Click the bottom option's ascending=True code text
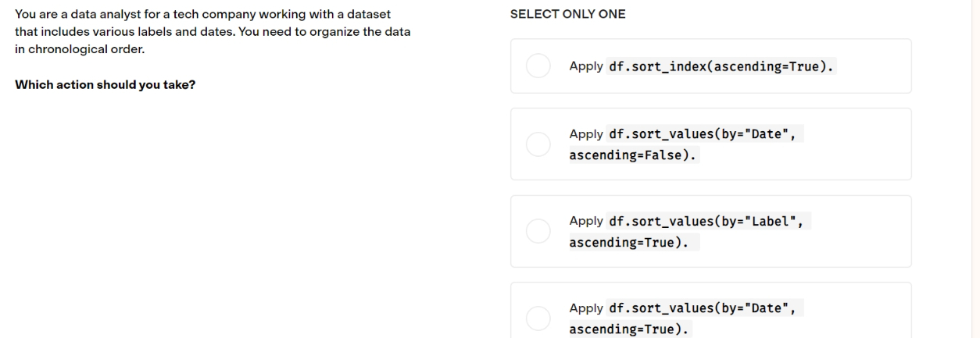The height and width of the screenshot is (338, 980). click(x=629, y=329)
